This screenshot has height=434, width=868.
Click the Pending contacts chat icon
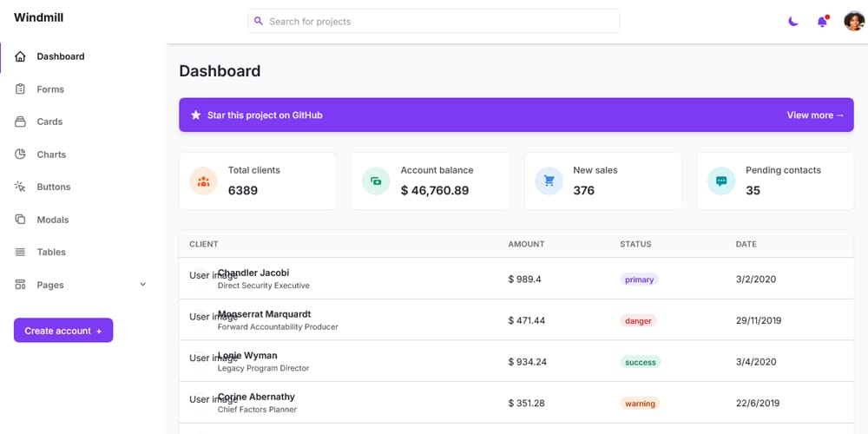point(721,181)
